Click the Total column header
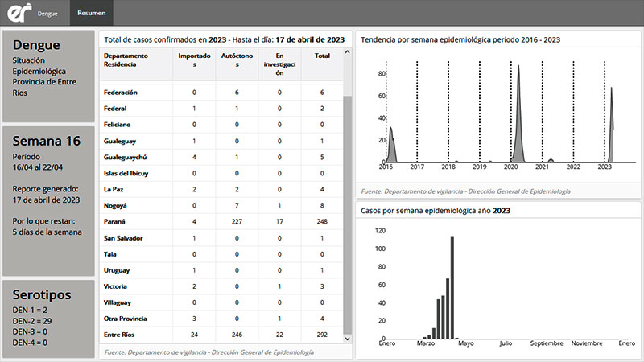Viewport: 644px width, 362px height. tap(322, 56)
